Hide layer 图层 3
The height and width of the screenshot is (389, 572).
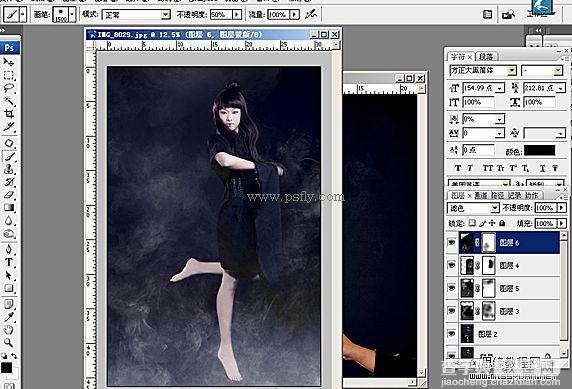coord(452,311)
